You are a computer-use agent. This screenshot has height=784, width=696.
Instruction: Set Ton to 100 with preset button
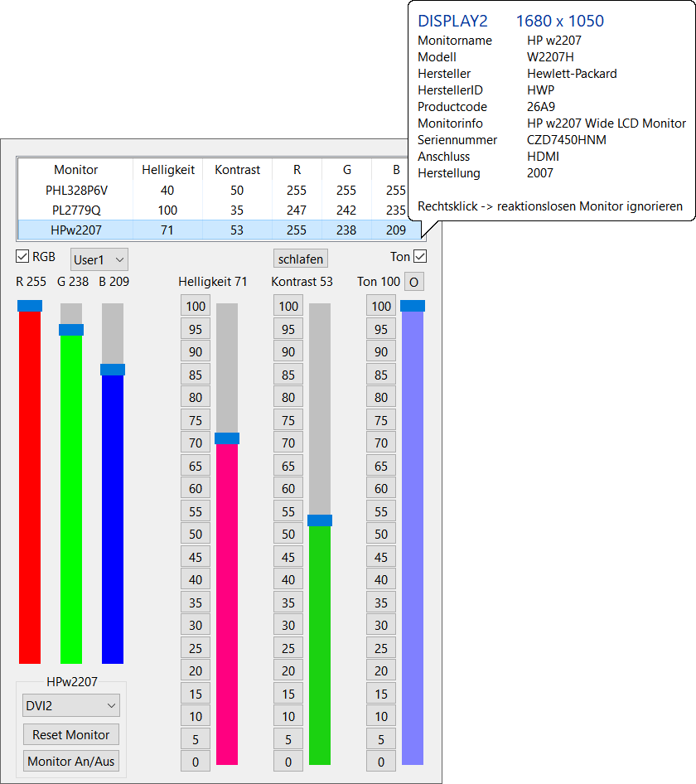click(x=381, y=306)
